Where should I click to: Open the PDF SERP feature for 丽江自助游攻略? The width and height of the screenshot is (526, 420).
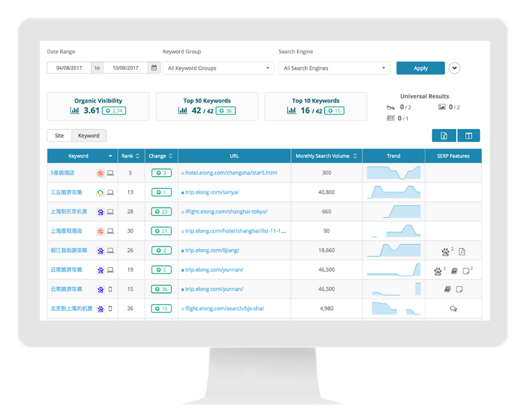point(461,252)
